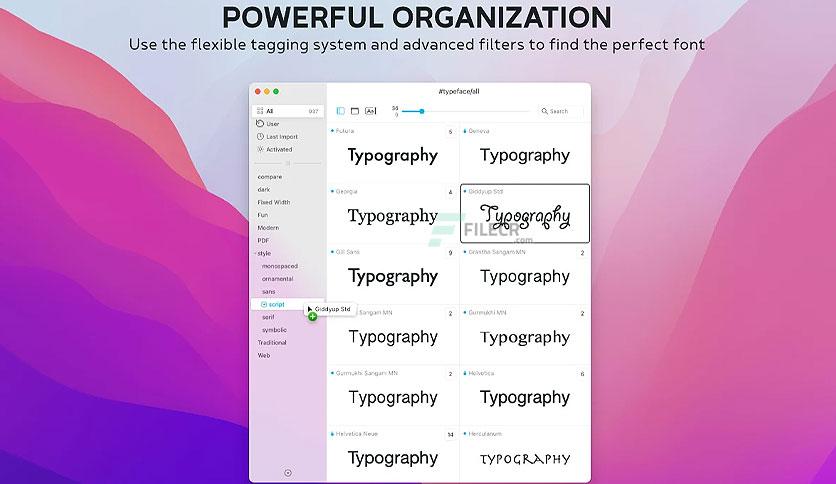Select the Georgia font preview
This screenshot has height=484, width=836.
click(393, 216)
